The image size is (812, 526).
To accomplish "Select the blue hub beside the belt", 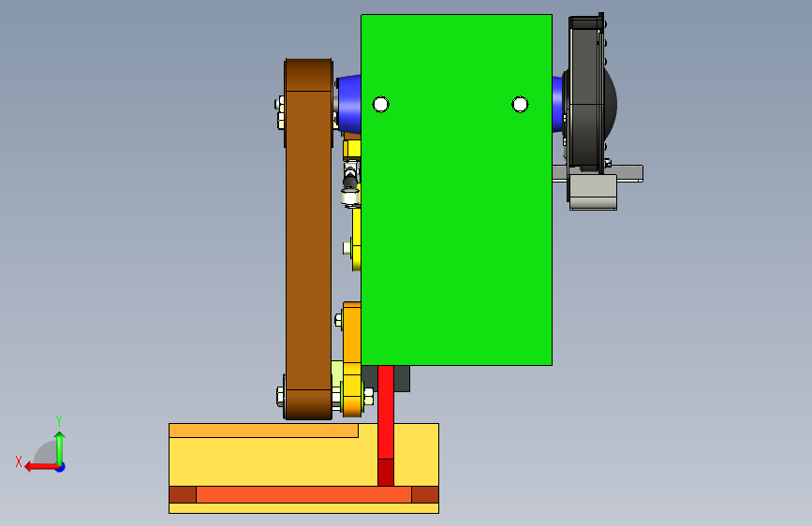I will pyautogui.click(x=348, y=104).
